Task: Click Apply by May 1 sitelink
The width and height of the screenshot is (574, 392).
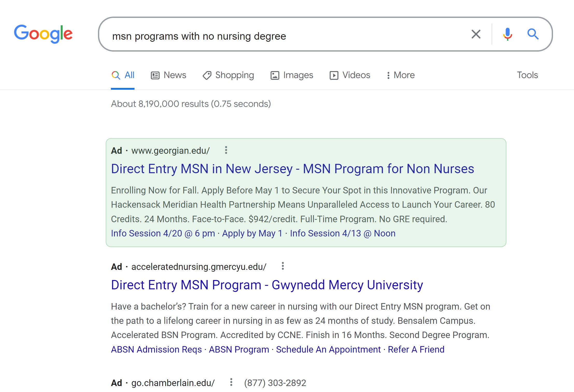Action: pos(252,233)
